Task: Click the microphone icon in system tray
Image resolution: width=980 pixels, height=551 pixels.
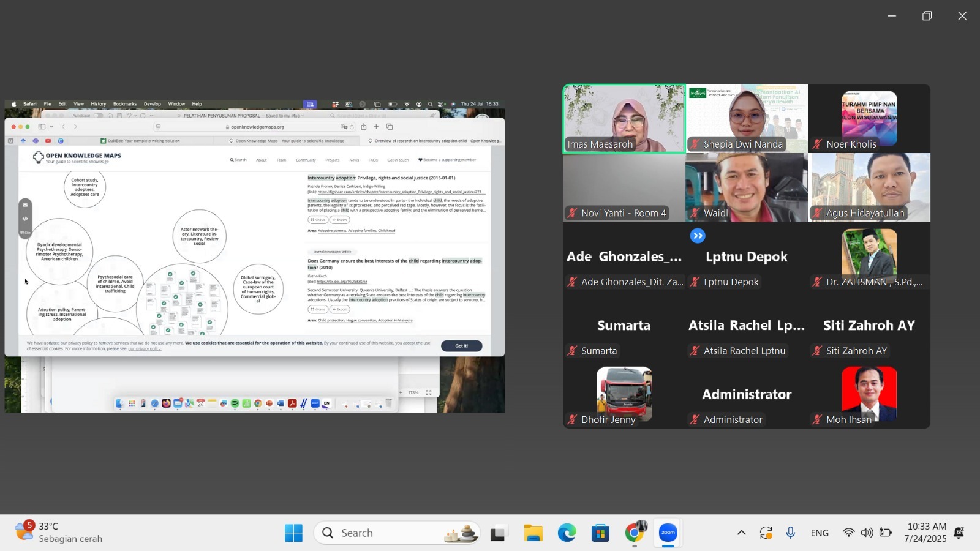Action: 791,533
